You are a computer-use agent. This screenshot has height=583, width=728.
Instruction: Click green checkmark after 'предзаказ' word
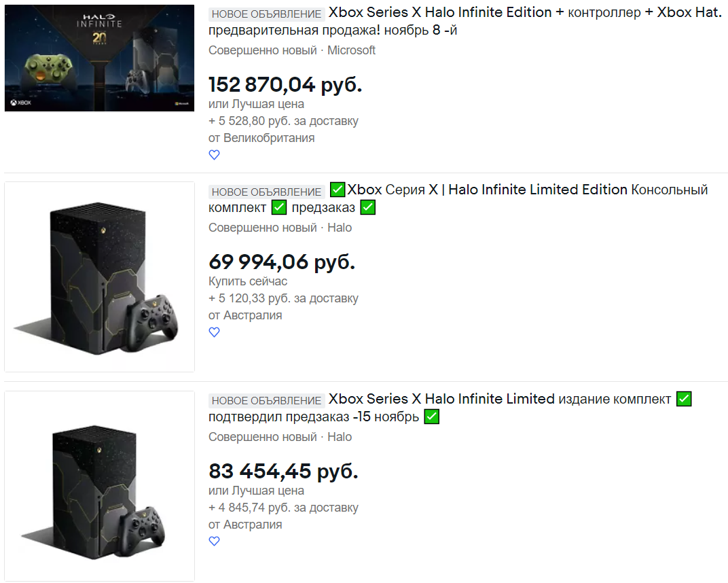click(x=367, y=207)
